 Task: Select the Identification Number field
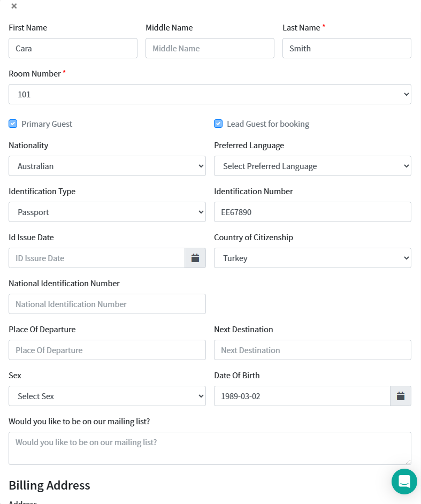coord(312,212)
